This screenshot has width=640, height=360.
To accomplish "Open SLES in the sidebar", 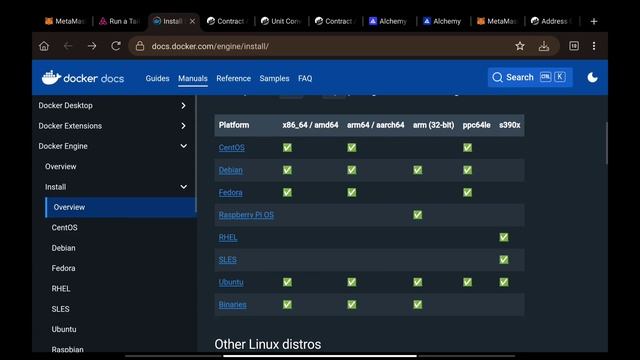I will [x=60, y=309].
